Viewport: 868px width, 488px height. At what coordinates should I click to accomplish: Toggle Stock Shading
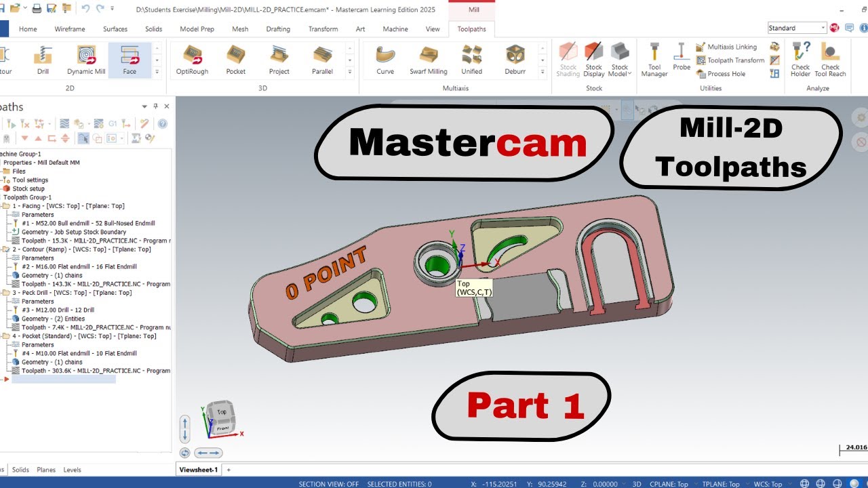point(568,60)
